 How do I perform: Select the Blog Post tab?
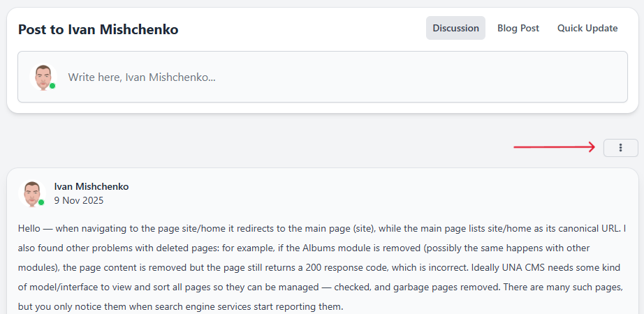click(518, 29)
